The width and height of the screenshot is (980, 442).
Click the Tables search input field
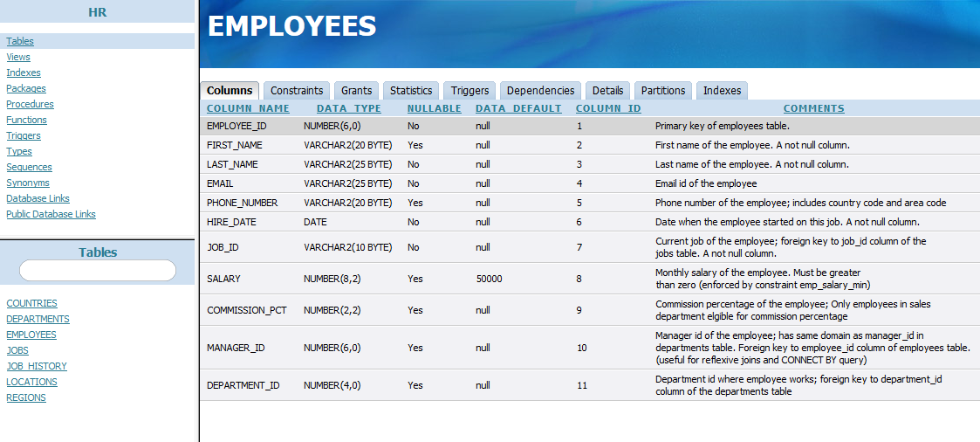click(x=98, y=271)
